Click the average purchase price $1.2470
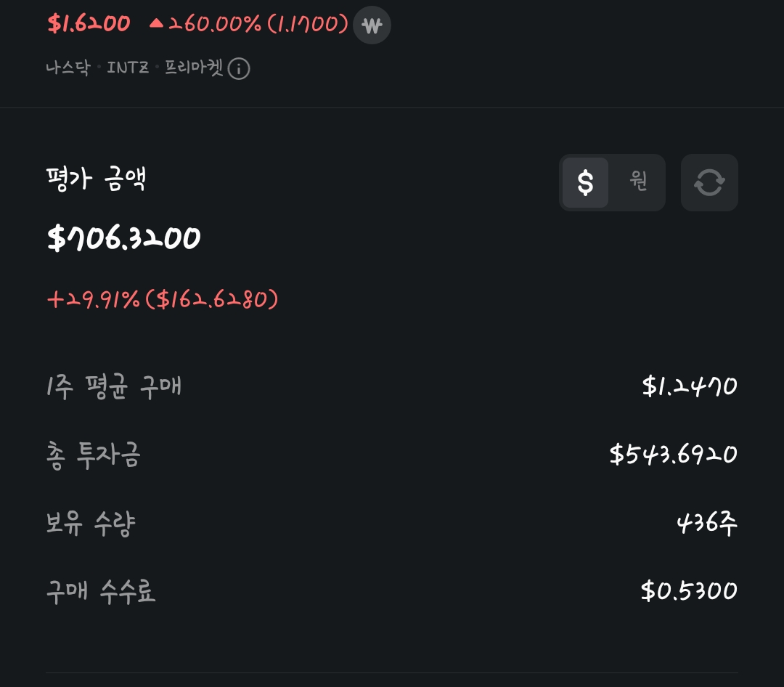This screenshot has width=784, height=687. pos(690,386)
